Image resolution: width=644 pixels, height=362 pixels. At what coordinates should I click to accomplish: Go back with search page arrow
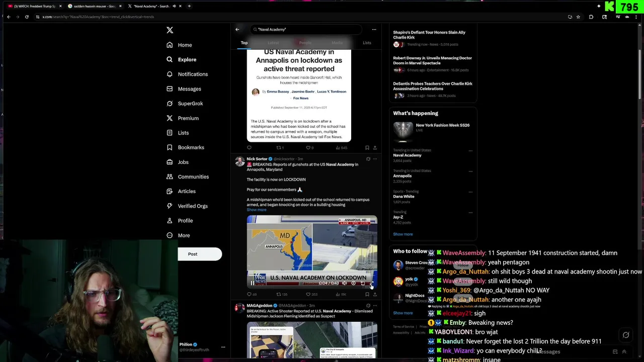[237, 29]
